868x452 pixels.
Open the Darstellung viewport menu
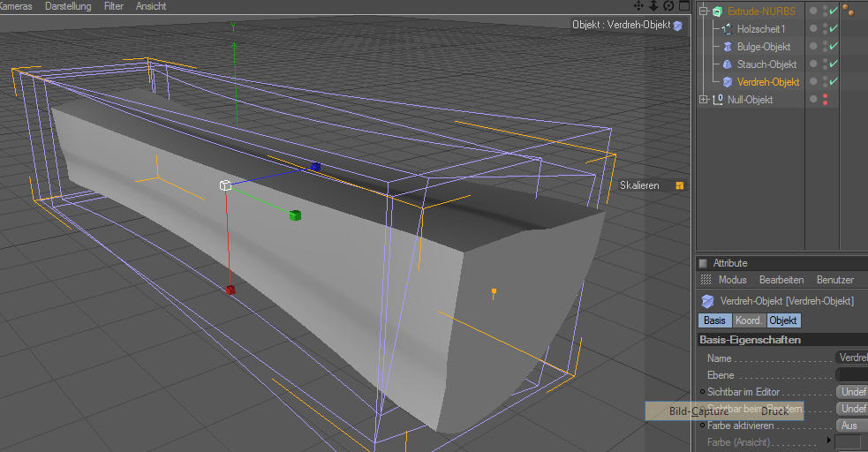click(x=68, y=6)
